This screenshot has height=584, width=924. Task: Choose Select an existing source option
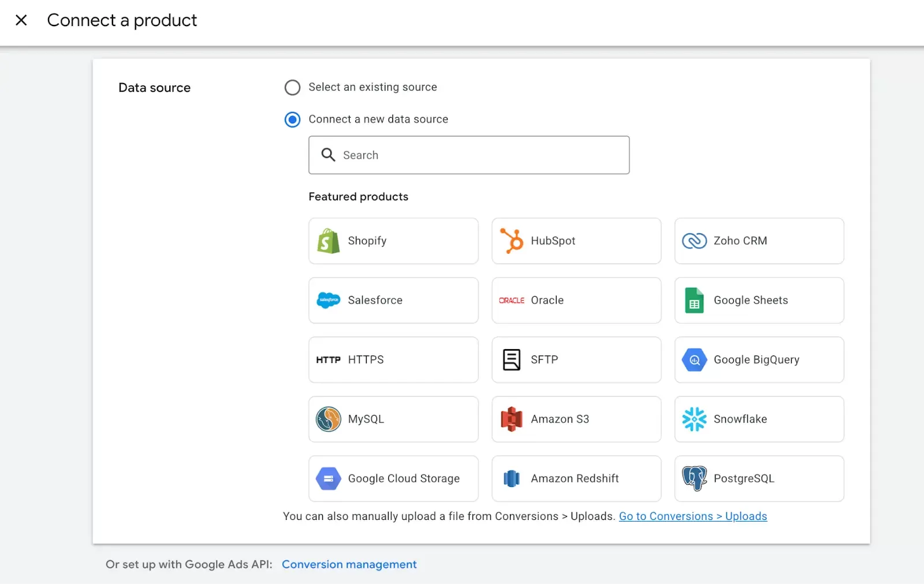pyautogui.click(x=292, y=87)
